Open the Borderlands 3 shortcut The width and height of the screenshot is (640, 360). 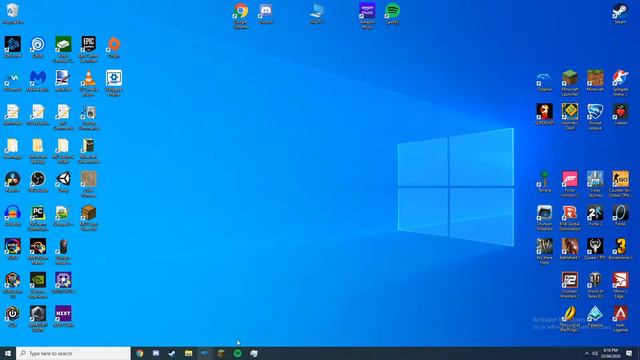coord(620,249)
